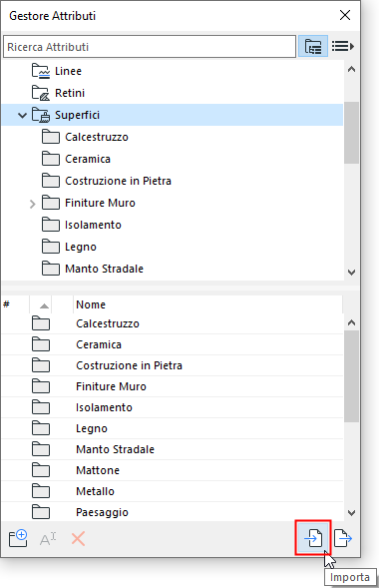The image size is (379, 588).
Task: Select Retini in the attribute tree
Action: point(70,93)
